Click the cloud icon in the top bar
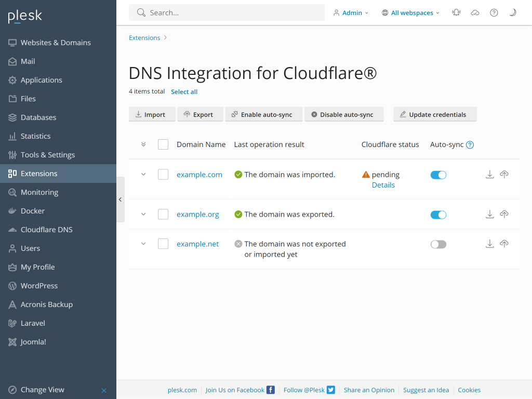The height and width of the screenshot is (399, 532). click(475, 12)
